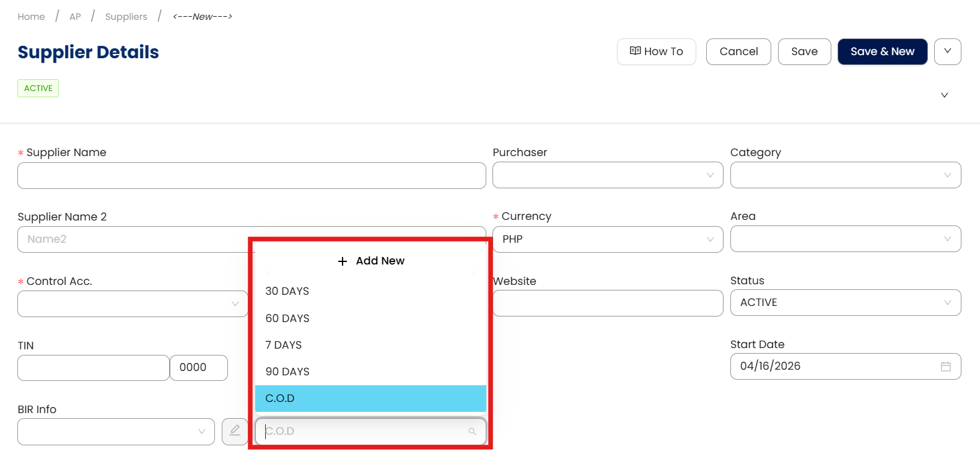This screenshot has height=467, width=980.
Task: Click the search magnifier in the C.O.D field
Action: [472, 432]
